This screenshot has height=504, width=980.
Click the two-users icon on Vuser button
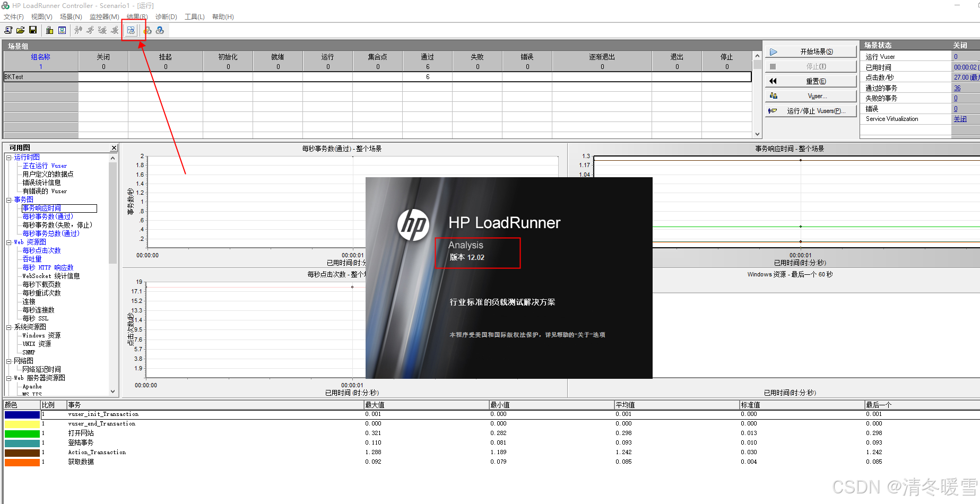point(774,96)
